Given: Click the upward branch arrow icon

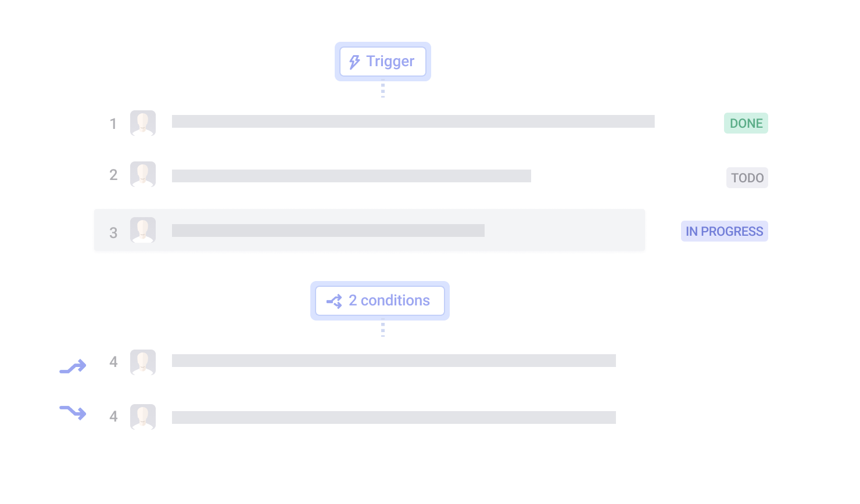Looking at the screenshot, I should pos(73,366).
